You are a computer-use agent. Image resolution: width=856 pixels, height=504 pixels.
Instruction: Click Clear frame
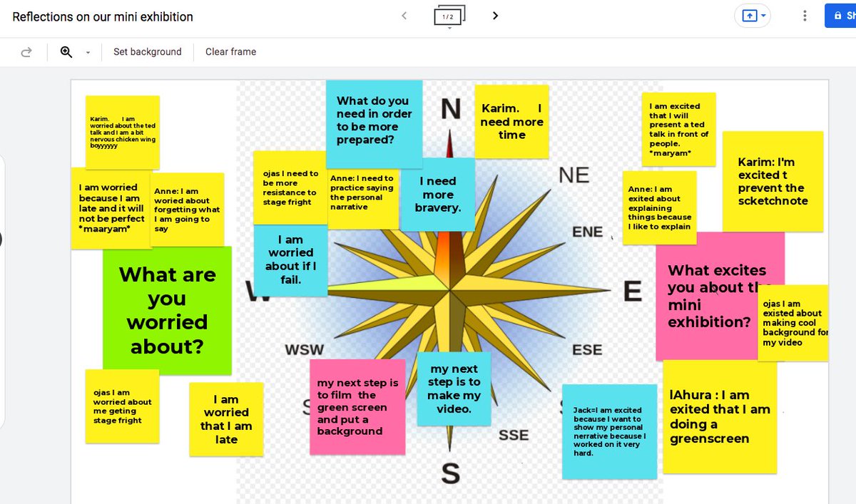tap(230, 52)
